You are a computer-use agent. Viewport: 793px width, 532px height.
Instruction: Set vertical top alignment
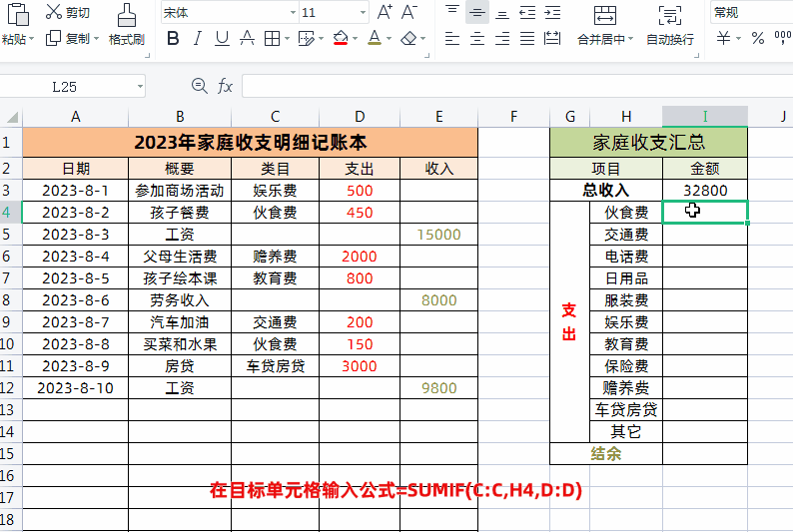(x=452, y=12)
